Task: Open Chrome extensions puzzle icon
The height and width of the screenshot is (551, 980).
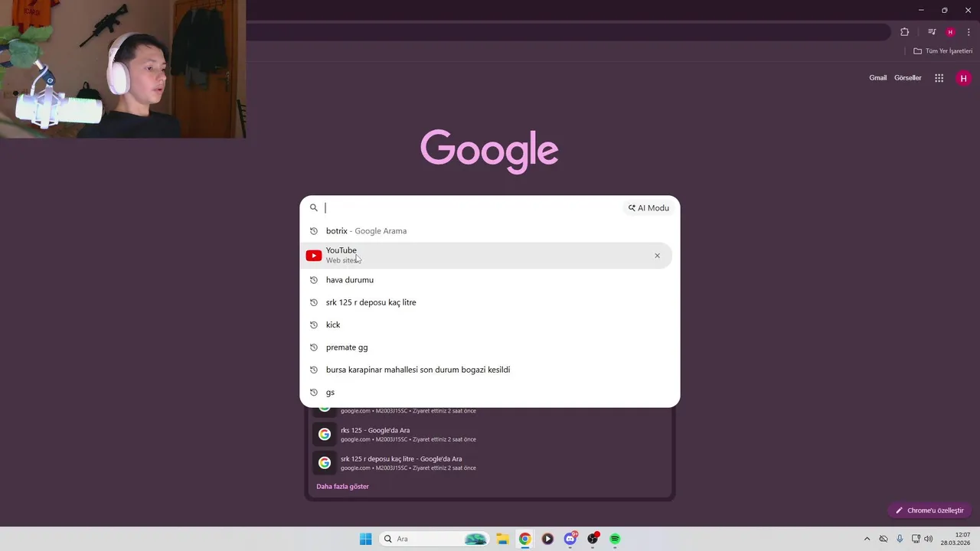Action: pos(904,32)
